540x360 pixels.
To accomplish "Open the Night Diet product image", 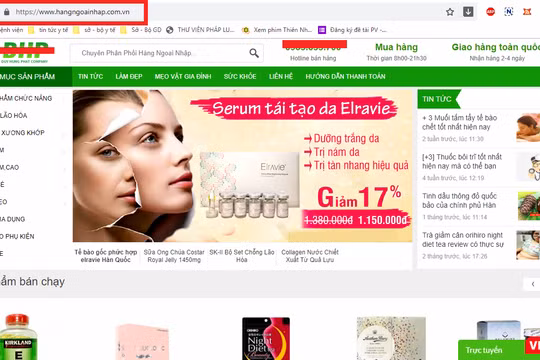I will point(266,338).
